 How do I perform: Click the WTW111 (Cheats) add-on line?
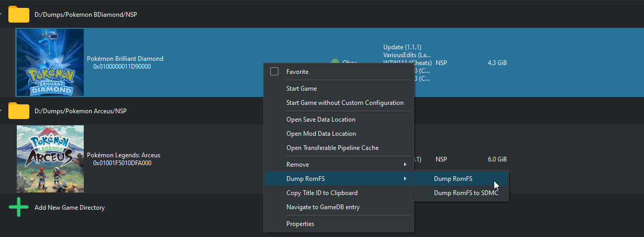click(x=407, y=63)
